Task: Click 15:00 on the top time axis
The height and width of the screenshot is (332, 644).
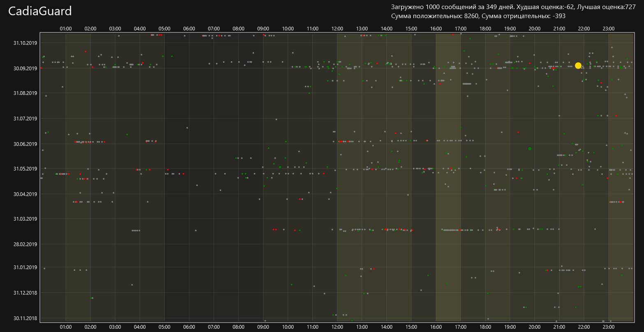Action: (411, 29)
